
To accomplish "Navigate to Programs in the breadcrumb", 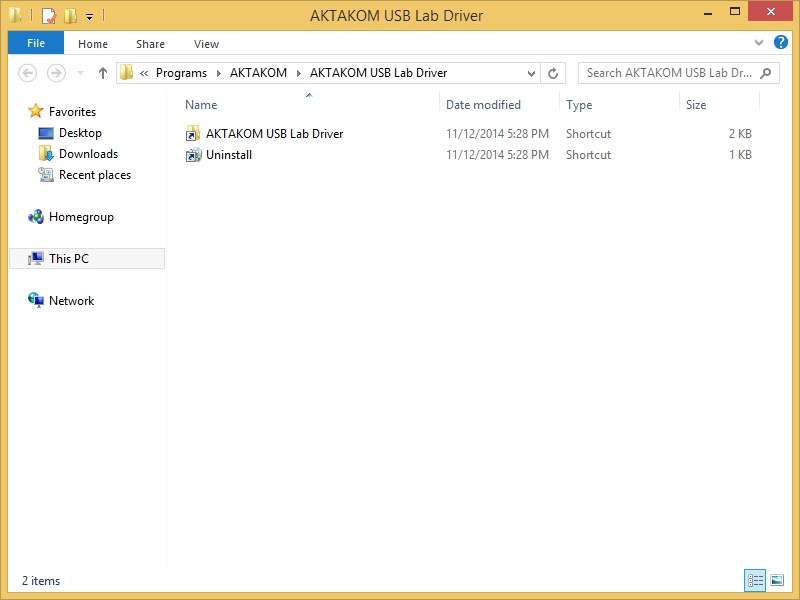I will tap(181, 73).
